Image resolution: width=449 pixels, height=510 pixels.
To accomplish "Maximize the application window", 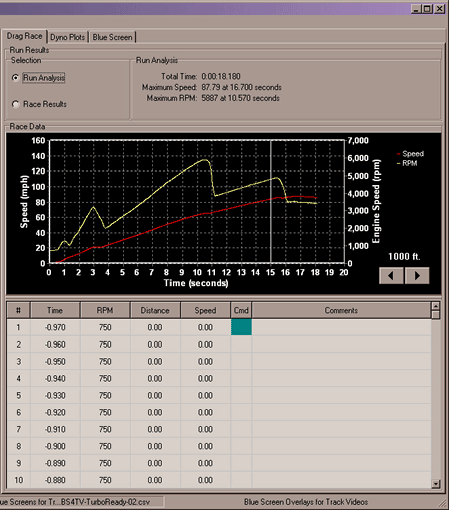I will pos(428,9).
